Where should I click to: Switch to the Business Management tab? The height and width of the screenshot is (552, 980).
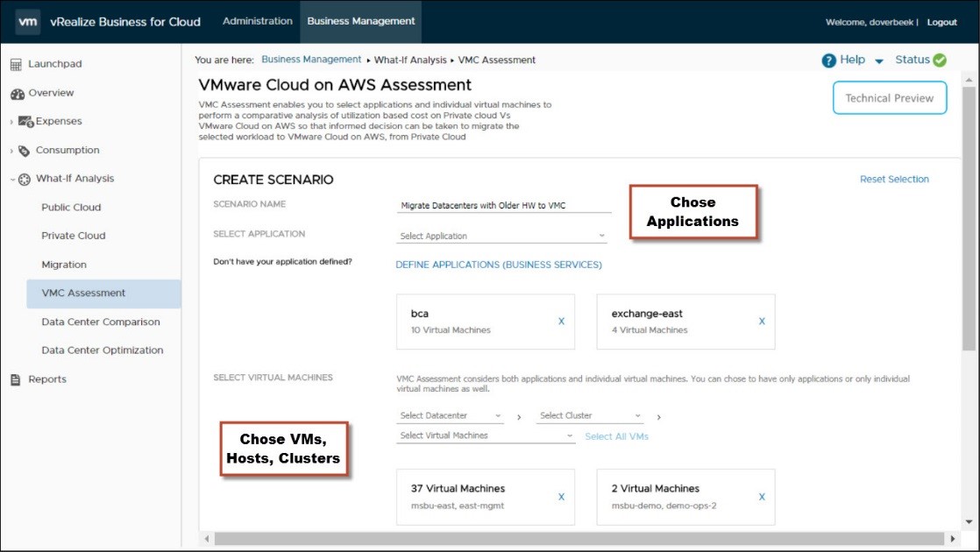coord(360,21)
